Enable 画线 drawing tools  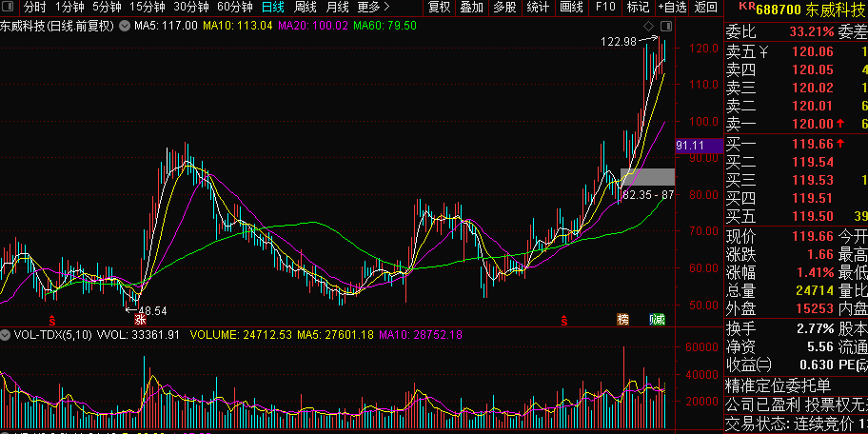point(571,8)
